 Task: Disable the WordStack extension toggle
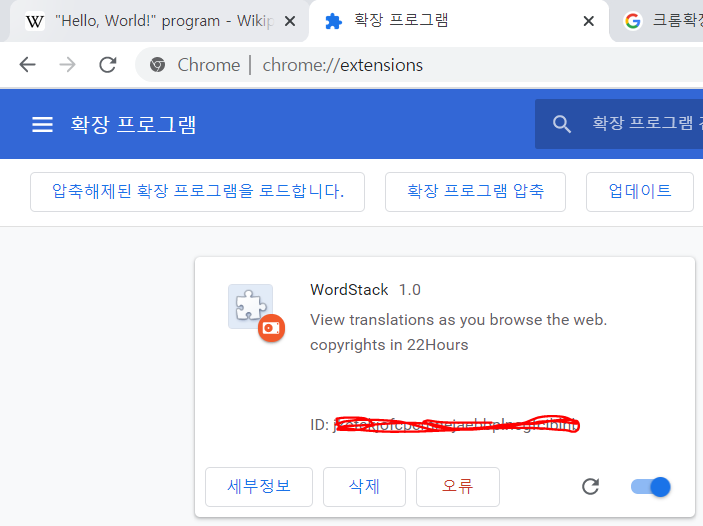651,487
